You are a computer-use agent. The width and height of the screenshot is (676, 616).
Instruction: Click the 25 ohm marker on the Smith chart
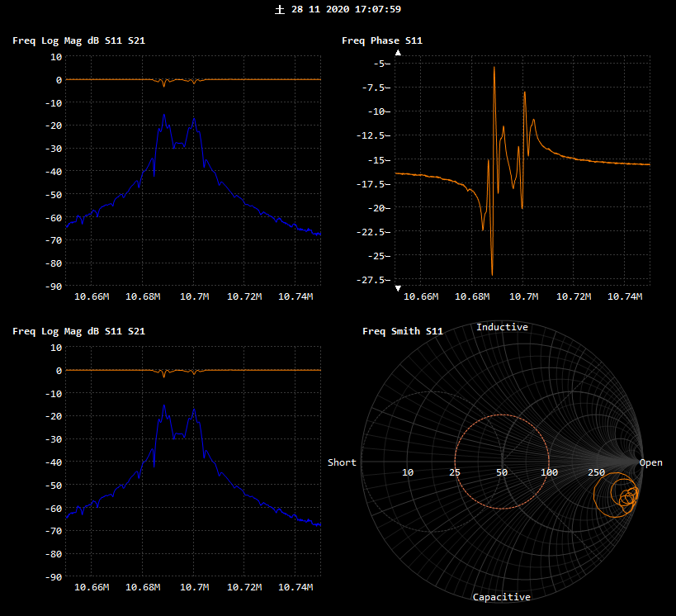click(455, 472)
